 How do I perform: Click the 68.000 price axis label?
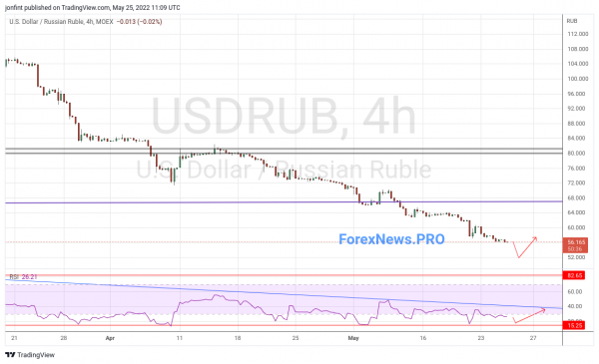point(576,197)
